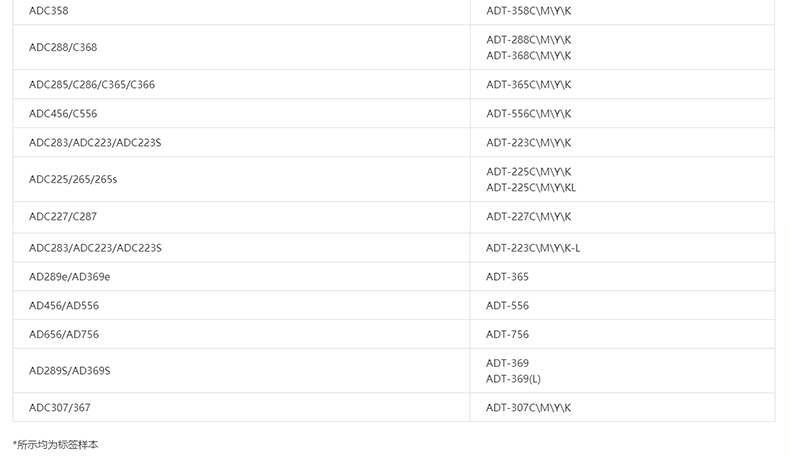The height and width of the screenshot is (458, 790).
Task: Click the ADT-223C\M\Y\K-L toner text
Action: [533, 248]
